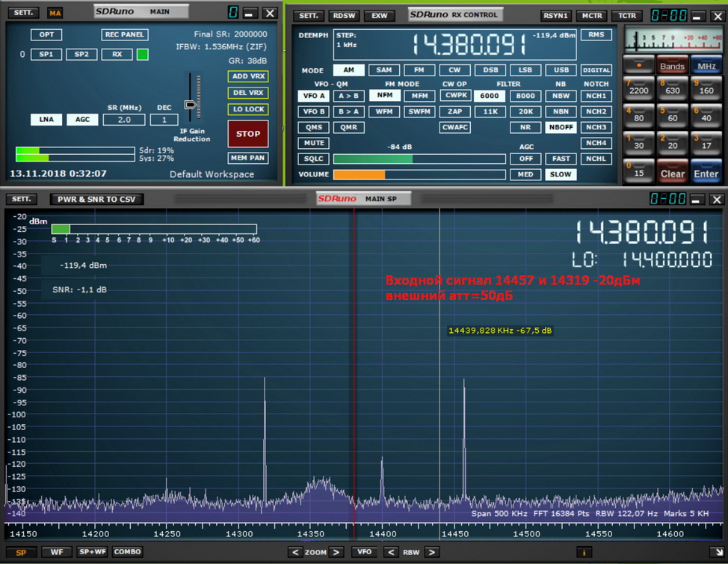728x564 pixels.
Task: Switch to WF waterfall view
Action: click(x=57, y=552)
